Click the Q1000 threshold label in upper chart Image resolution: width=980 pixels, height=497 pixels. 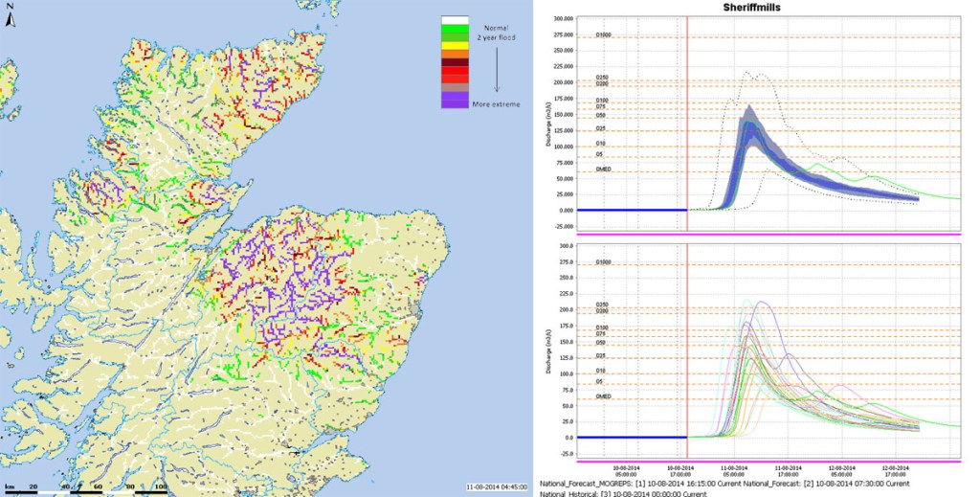(x=603, y=35)
